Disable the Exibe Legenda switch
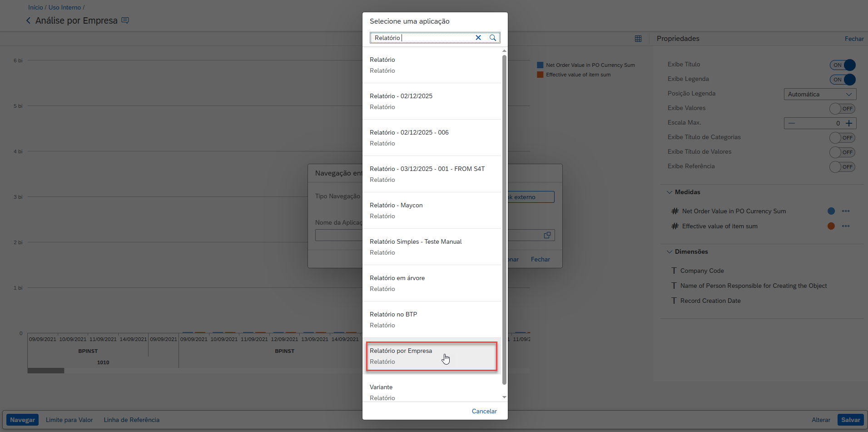The image size is (868, 432). click(x=843, y=80)
